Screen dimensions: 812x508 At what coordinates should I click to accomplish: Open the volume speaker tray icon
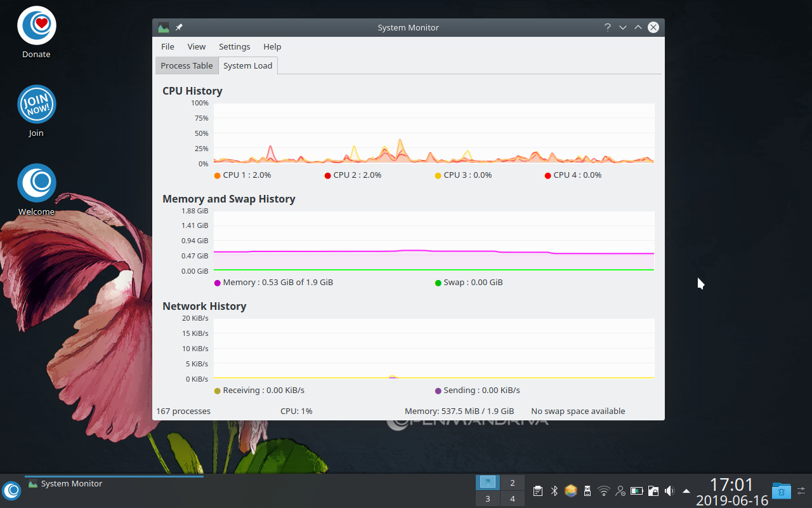(669, 491)
